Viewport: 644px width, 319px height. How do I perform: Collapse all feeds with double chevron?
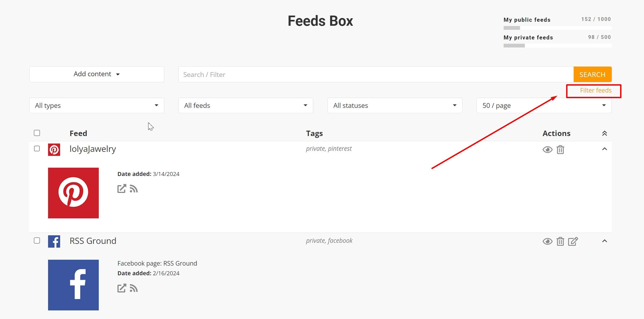[605, 133]
